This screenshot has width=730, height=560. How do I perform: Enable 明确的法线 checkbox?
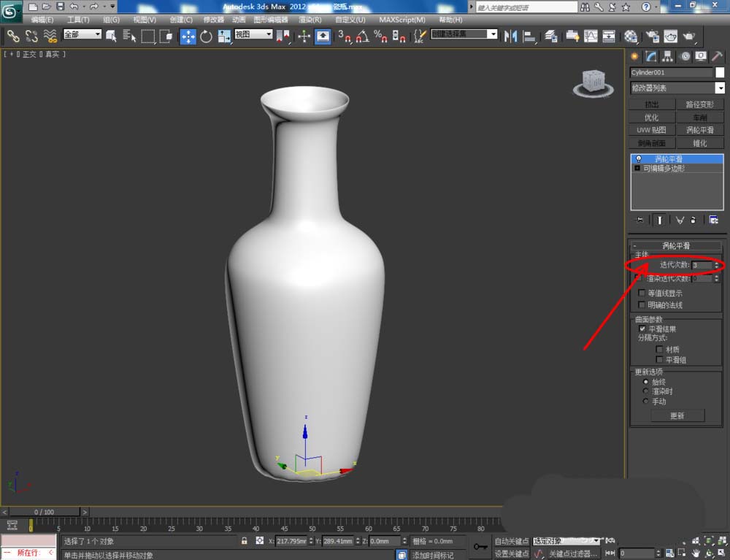tap(642, 304)
